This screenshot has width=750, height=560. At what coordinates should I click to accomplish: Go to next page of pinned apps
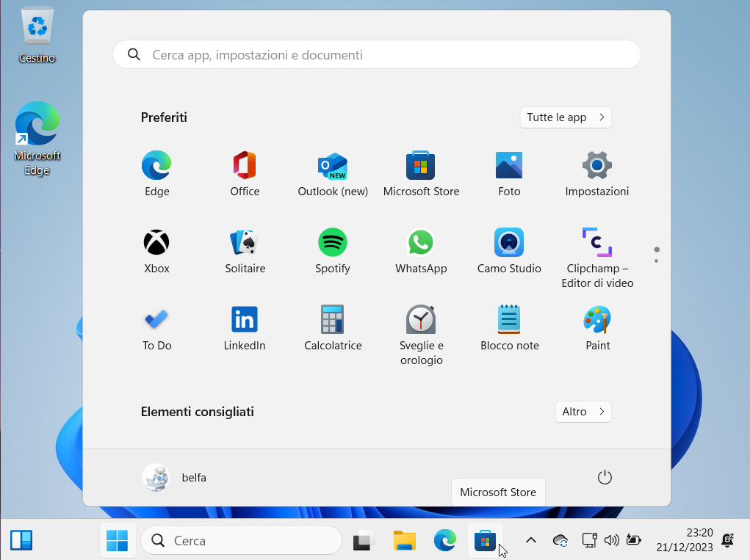pos(656,261)
